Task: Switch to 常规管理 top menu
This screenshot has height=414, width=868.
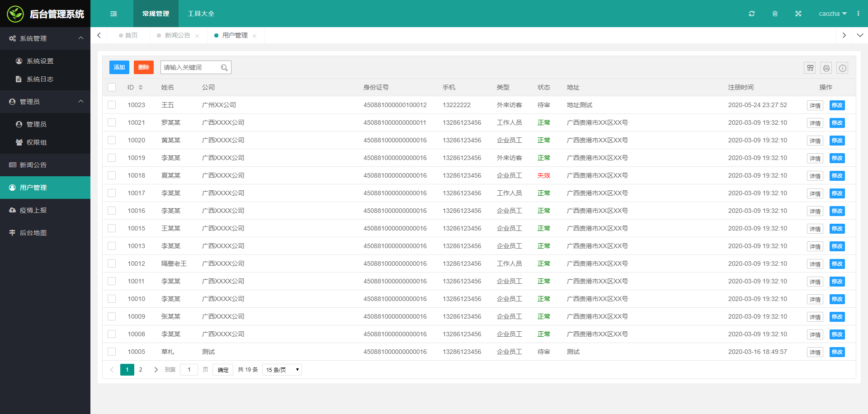Action: (156, 14)
